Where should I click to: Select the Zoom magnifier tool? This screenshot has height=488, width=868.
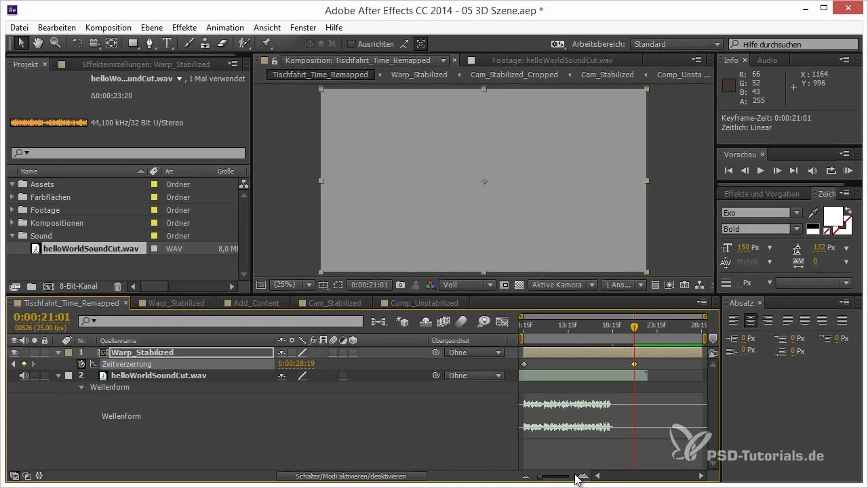coord(54,43)
